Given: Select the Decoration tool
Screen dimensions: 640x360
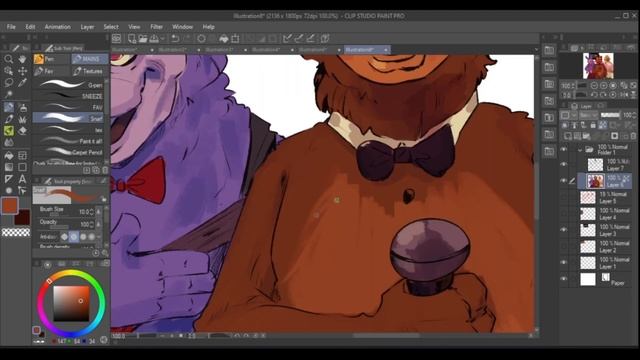Looking at the screenshot, I should point(22,119).
